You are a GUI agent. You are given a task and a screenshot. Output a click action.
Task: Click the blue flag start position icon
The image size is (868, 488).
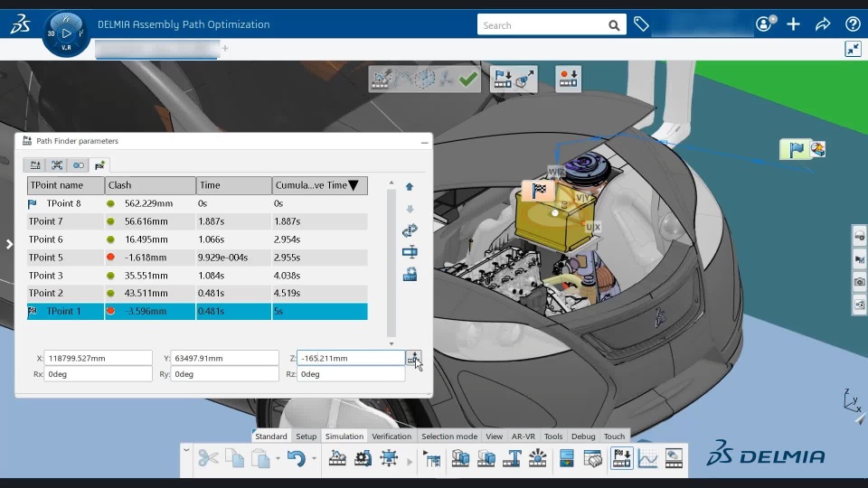coord(503,80)
